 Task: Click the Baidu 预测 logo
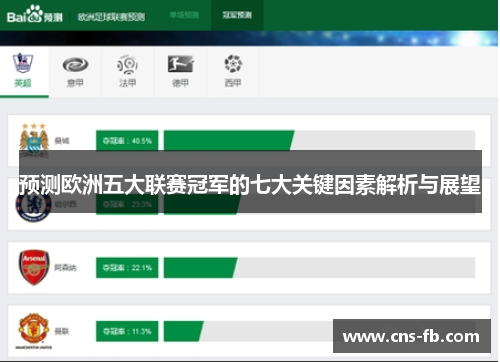click(35, 14)
